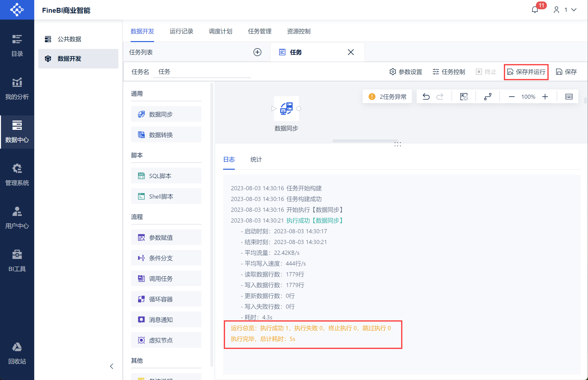Add a new task with plus icon
This screenshot has height=380, width=588.
pos(257,52)
